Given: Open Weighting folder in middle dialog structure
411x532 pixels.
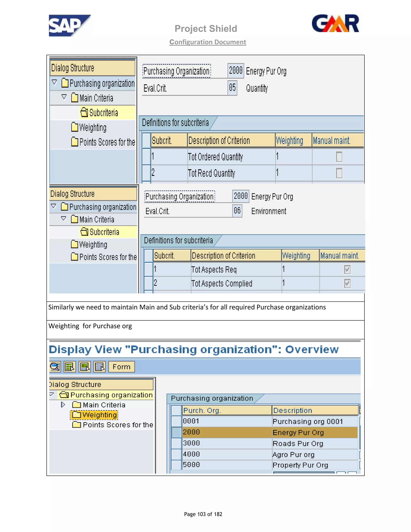Looking at the screenshot, I should 89,244.
